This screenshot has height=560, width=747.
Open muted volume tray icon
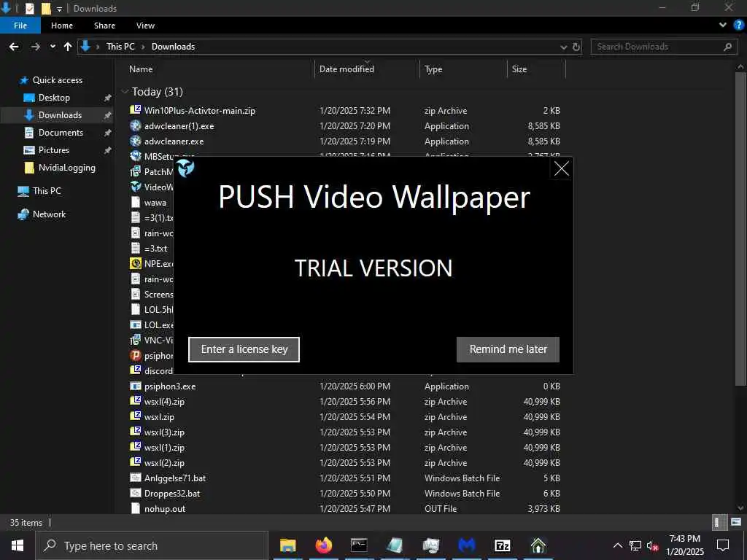pos(653,545)
